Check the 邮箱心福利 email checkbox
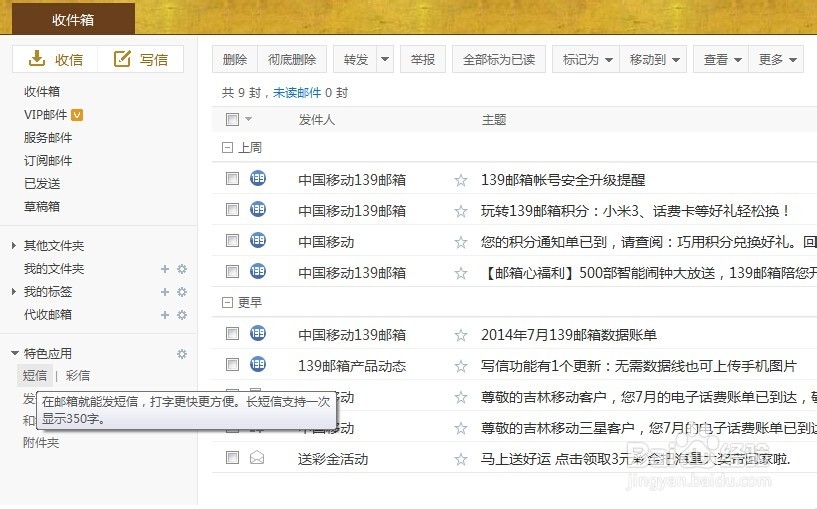Image resolution: width=817 pixels, height=509 pixels. point(232,271)
